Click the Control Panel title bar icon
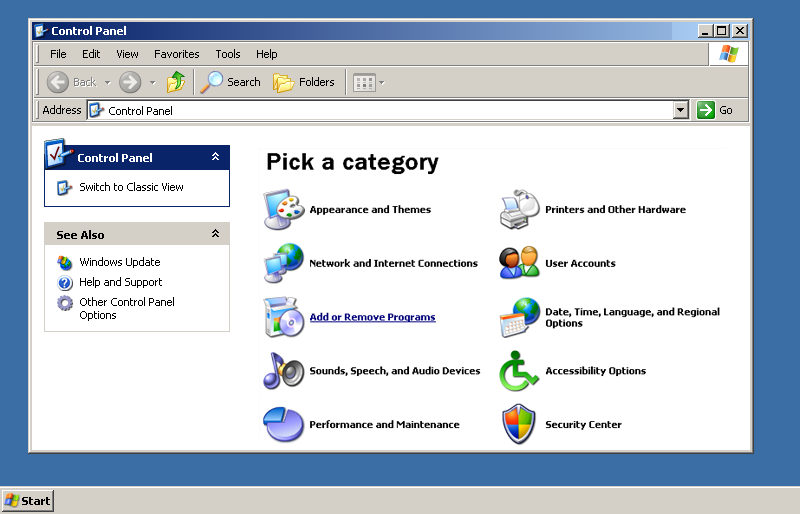Image resolution: width=800 pixels, height=514 pixels. [41, 31]
